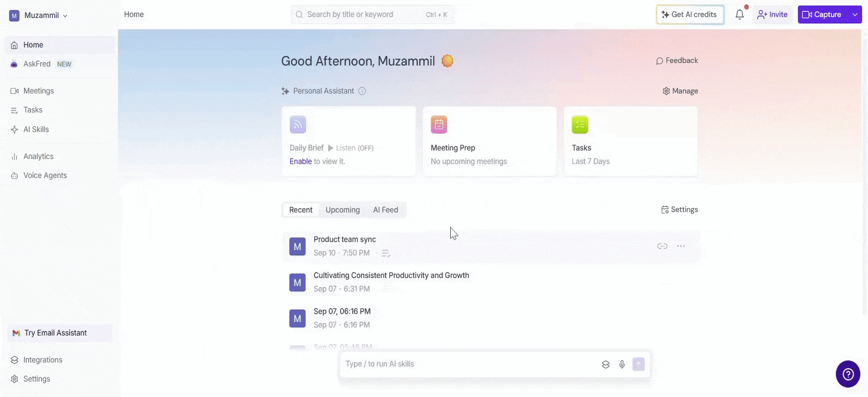This screenshot has height=397, width=868.
Task: Click the Meeting Prep calendar icon
Action: (439, 125)
